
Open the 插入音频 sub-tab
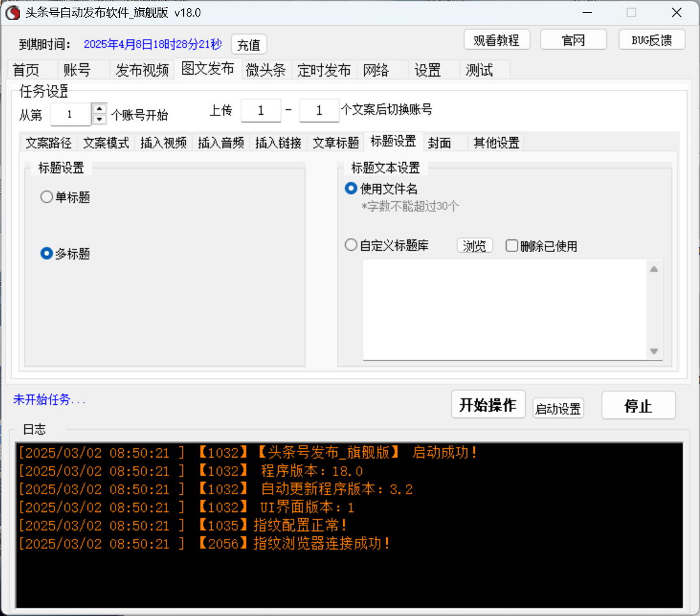221,143
